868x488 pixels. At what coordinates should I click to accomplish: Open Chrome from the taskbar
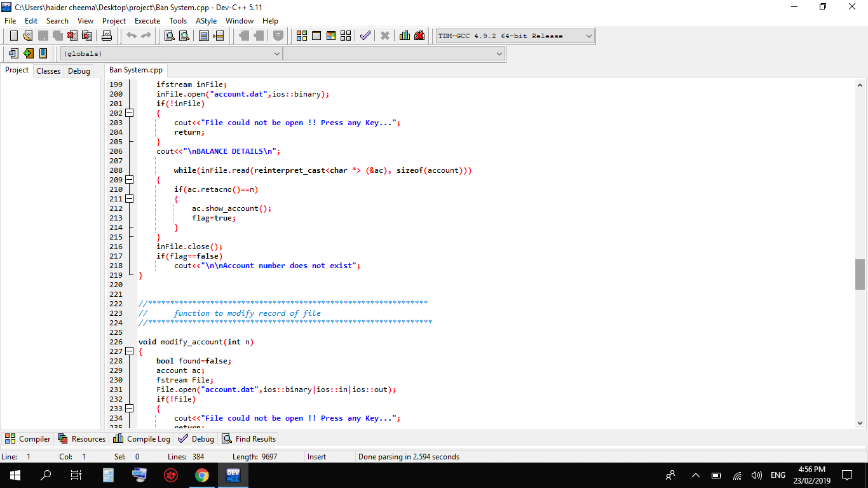pyautogui.click(x=201, y=475)
